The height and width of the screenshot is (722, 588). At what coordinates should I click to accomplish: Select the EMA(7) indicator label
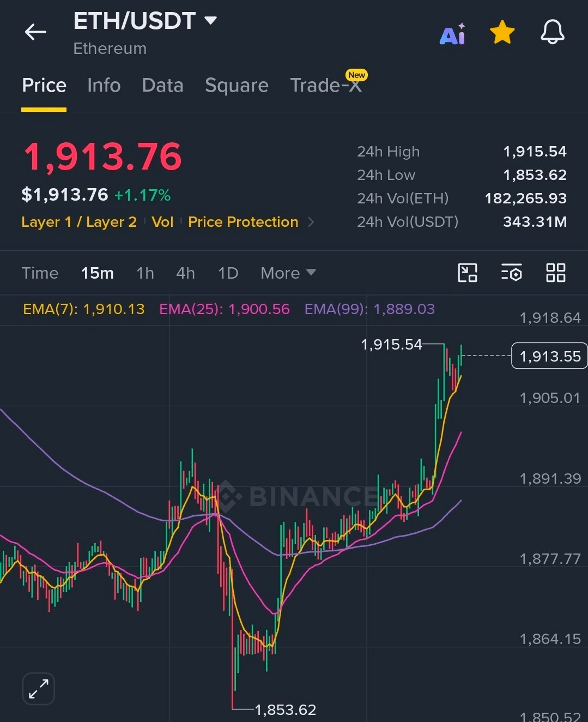pyautogui.click(x=84, y=309)
